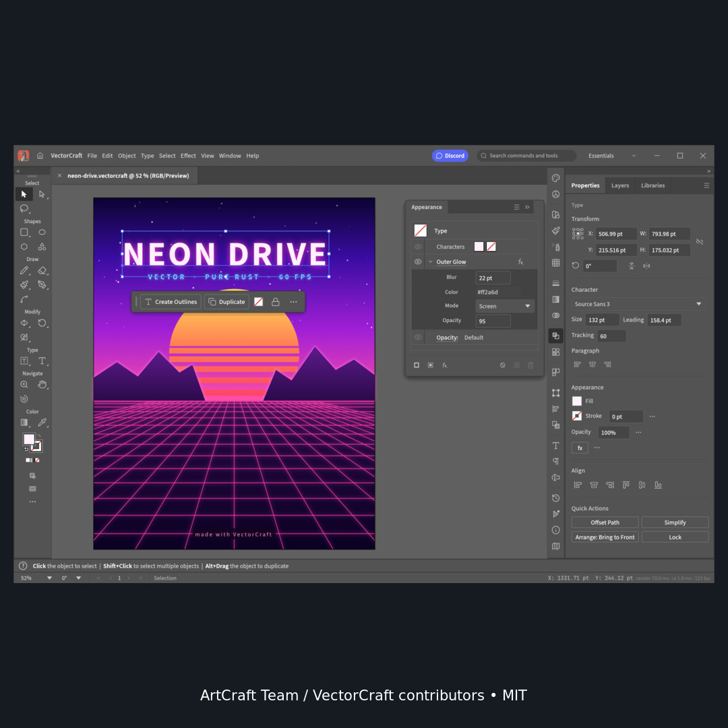
Task: Toggle visibility of the Outer Glow effect
Action: (418, 262)
